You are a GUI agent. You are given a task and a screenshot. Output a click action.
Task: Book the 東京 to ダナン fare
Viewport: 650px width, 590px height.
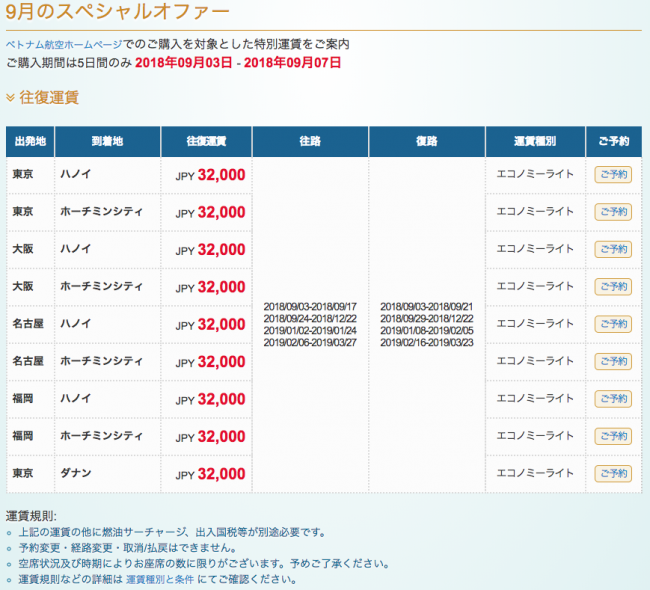pos(613,473)
